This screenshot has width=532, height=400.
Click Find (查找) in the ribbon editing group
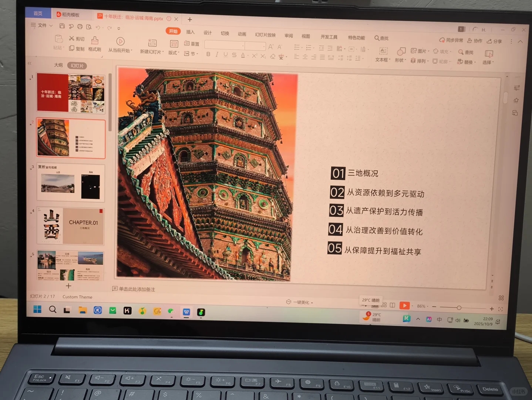(x=466, y=52)
